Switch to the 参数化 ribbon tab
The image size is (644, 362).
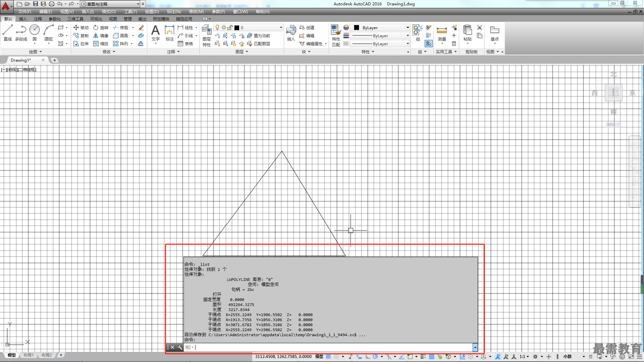click(55, 19)
